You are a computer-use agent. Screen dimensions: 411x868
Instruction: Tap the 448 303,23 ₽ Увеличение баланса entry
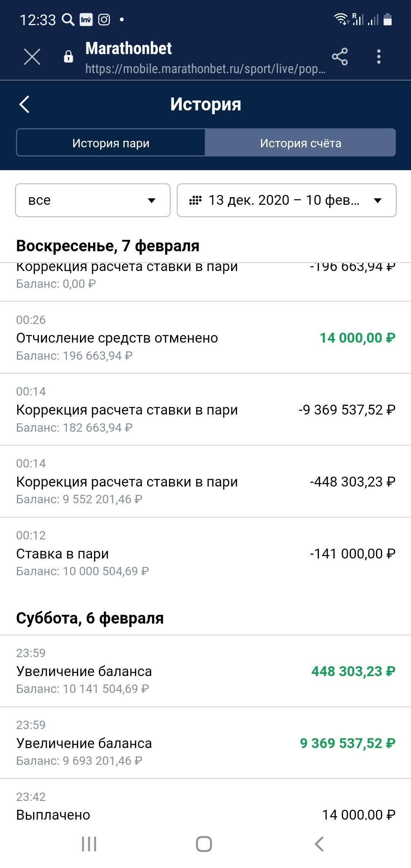click(205, 671)
